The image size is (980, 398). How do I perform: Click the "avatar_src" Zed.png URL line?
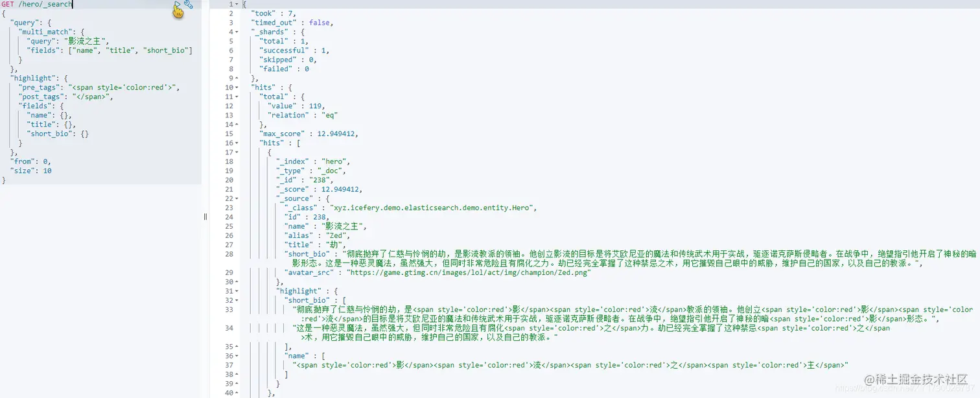tap(437, 272)
